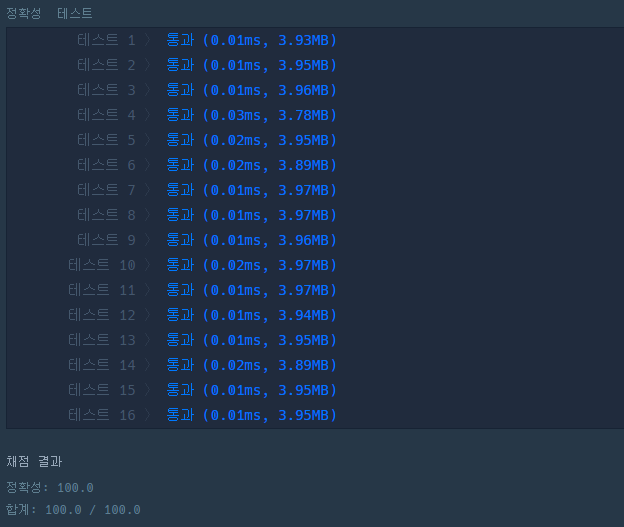Select the '테스트 1' row label
This screenshot has width=624, height=527.
pos(106,40)
